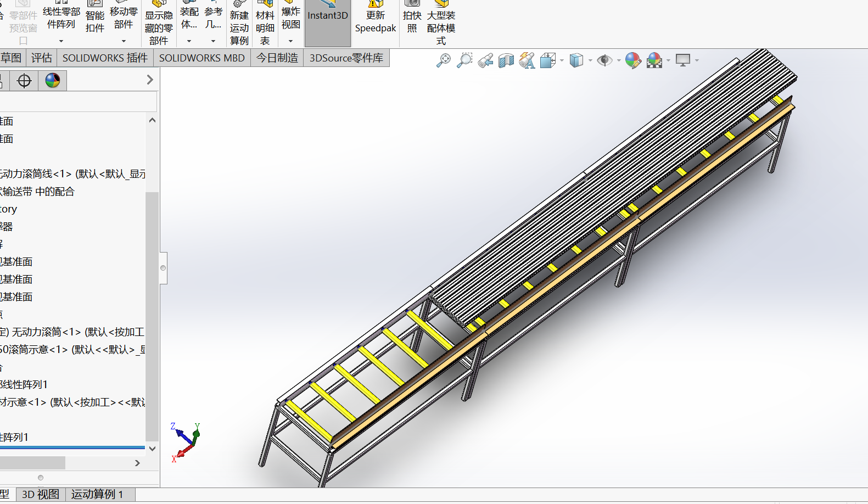Click the horizontal scrollbar right arrow
Viewport: 868px width, 504px height.
click(137, 463)
